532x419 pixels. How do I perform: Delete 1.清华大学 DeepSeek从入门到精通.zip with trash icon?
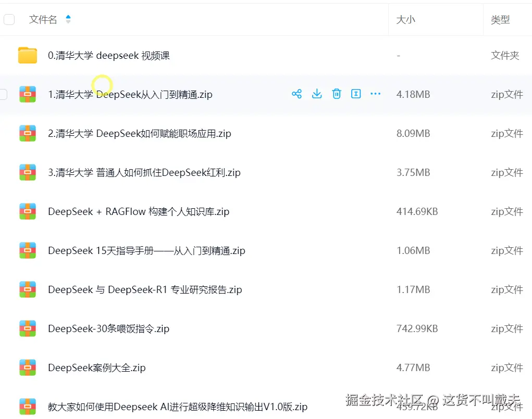click(337, 94)
